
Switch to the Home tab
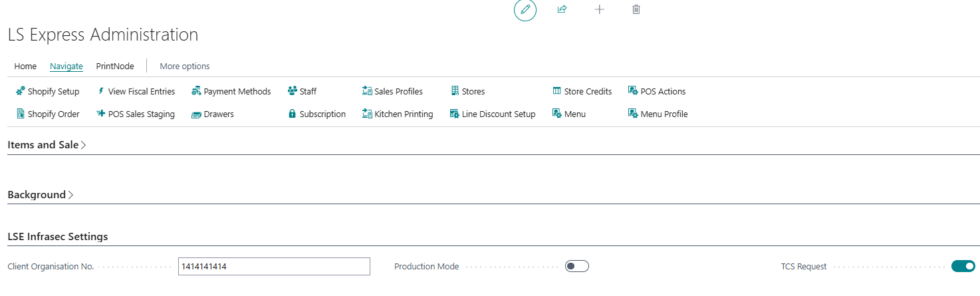[25, 67]
